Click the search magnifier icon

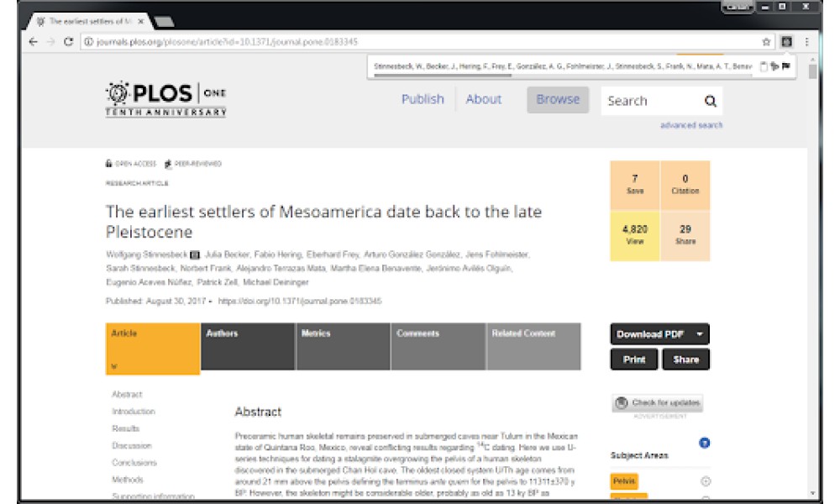(711, 101)
